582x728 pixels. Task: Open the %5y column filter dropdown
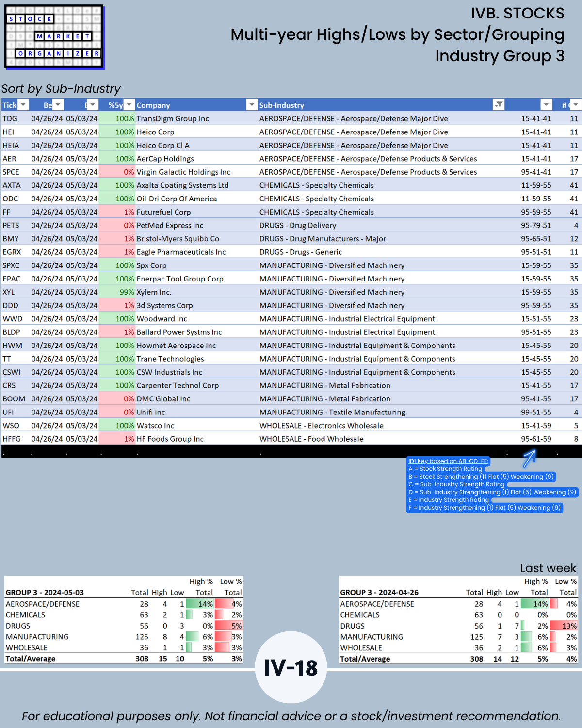point(129,105)
